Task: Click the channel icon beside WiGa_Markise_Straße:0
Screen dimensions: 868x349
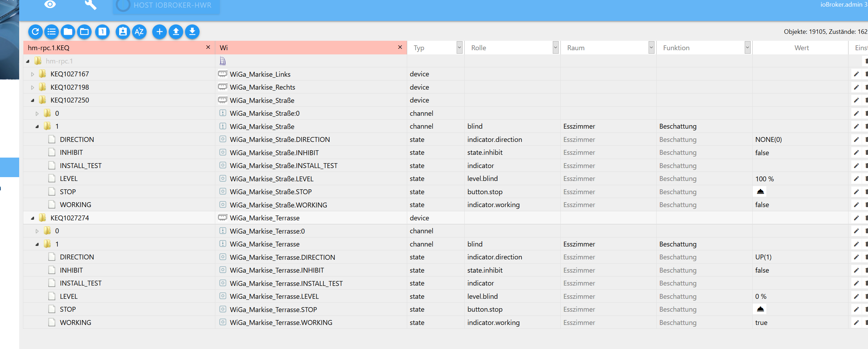Action: [x=223, y=113]
